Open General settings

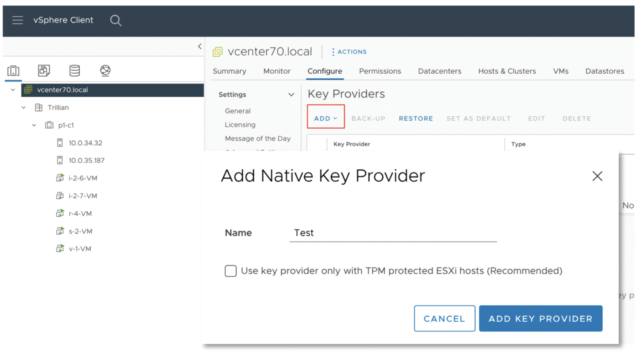click(x=238, y=111)
